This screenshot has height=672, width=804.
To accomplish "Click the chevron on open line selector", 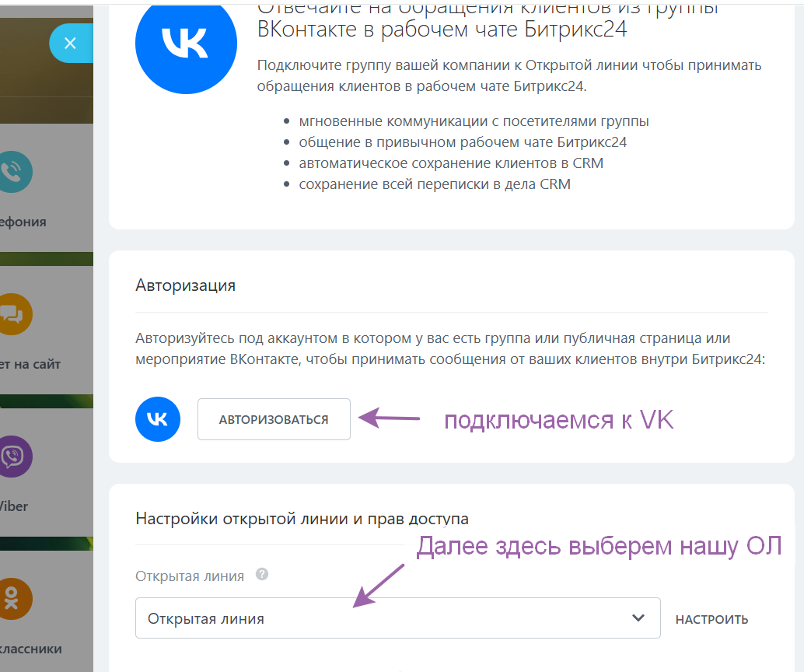I will tap(638, 618).
